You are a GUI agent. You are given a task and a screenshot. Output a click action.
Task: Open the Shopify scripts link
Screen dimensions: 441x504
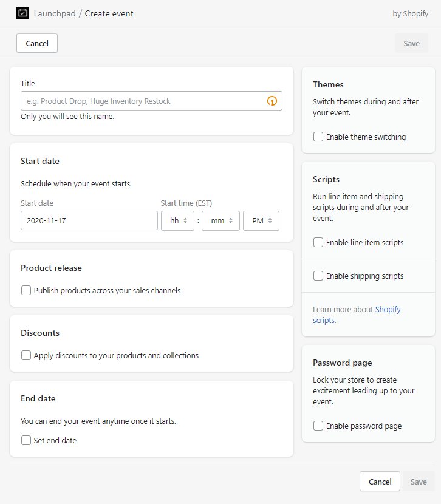pyautogui.click(x=388, y=310)
